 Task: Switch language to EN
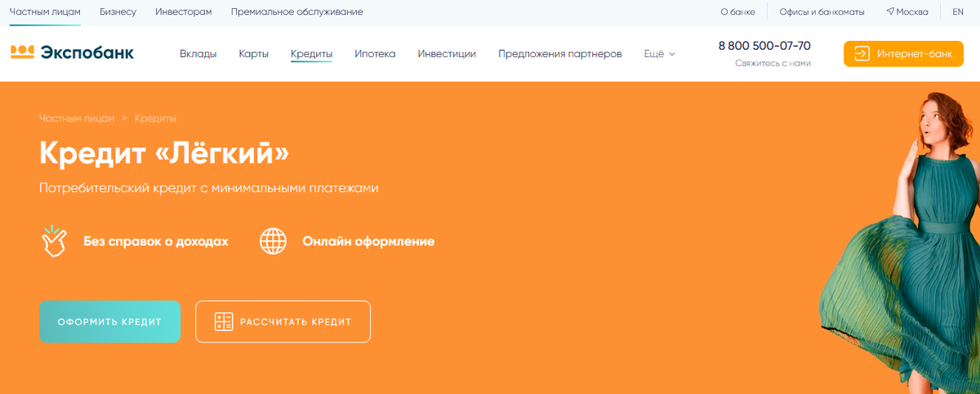[958, 12]
